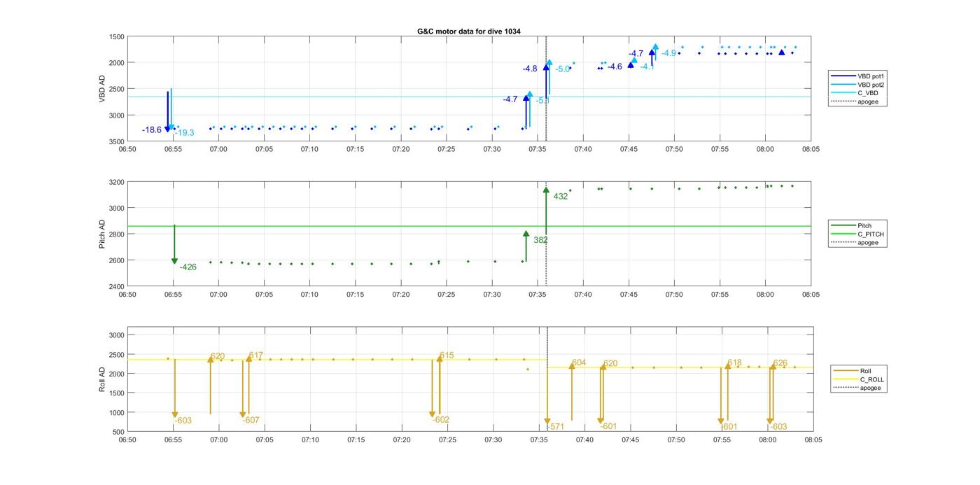980x485 pixels.
Task: Click the "618" roll value label
Action: 734,363
